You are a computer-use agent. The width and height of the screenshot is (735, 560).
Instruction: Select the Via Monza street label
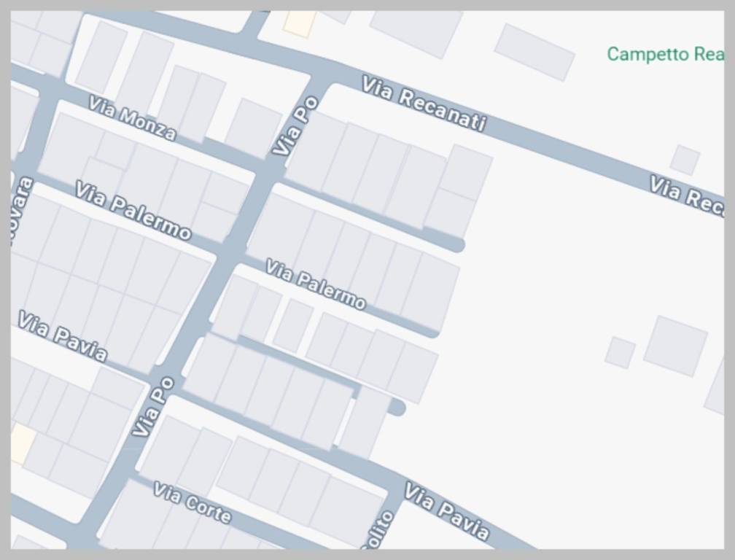(x=132, y=118)
